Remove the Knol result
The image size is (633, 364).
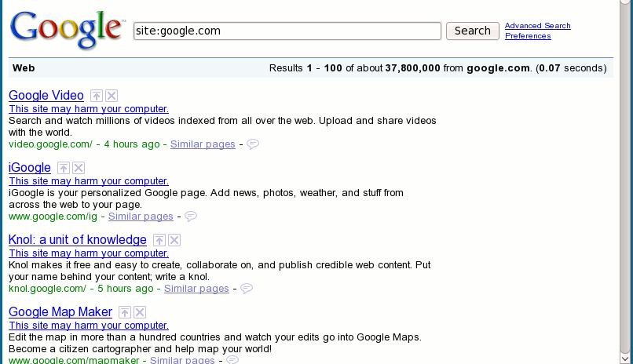174,240
